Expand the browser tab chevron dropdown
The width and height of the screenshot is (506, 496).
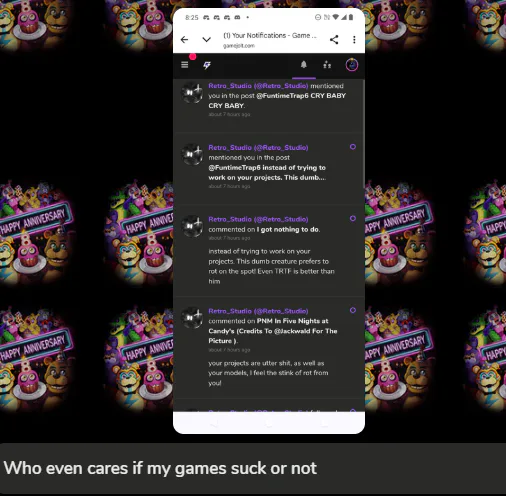pyautogui.click(x=207, y=40)
